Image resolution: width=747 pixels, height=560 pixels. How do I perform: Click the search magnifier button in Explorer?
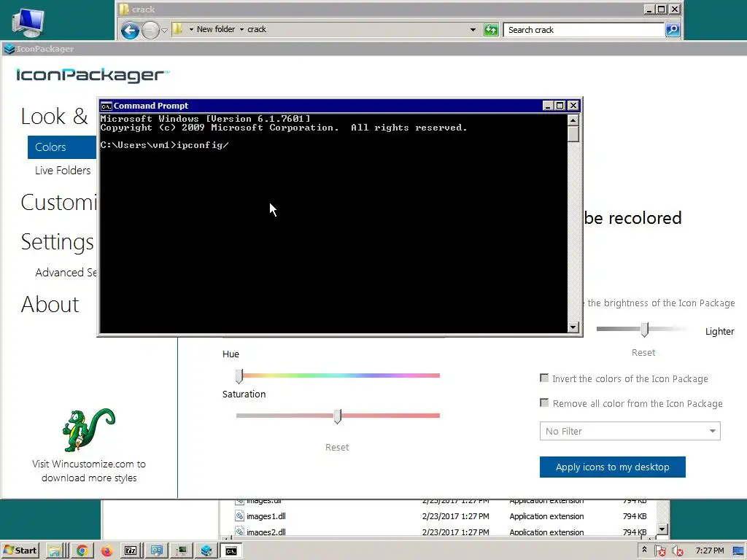(673, 29)
